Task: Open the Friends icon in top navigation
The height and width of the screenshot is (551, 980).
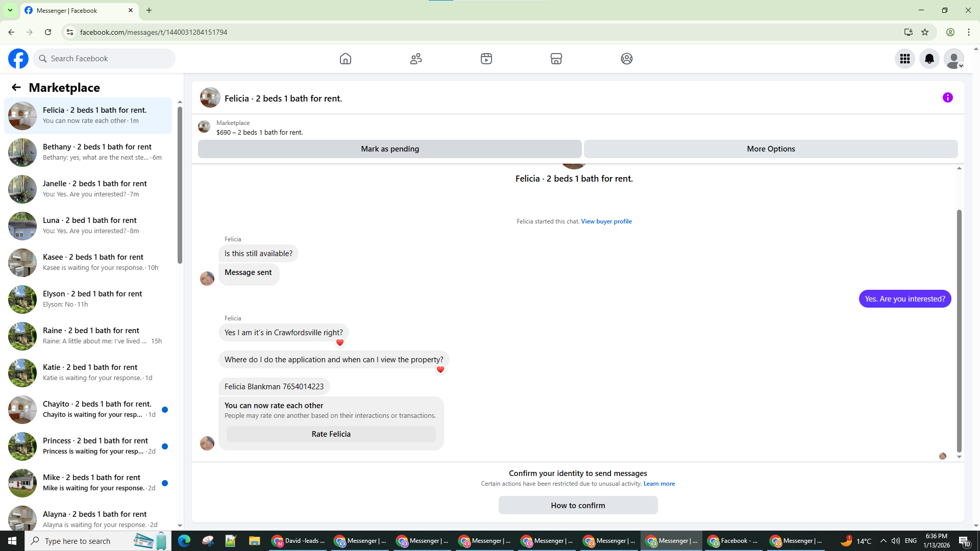Action: click(x=416, y=59)
